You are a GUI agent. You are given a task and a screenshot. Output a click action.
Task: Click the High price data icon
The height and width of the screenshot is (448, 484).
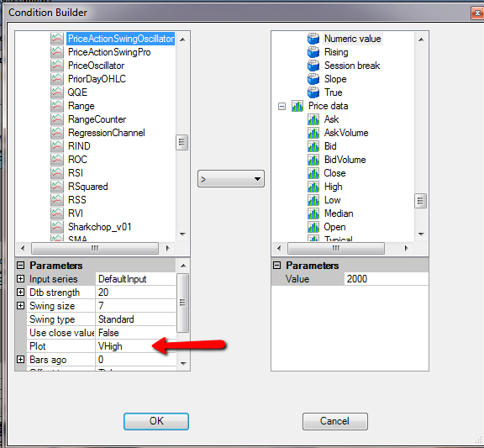(313, 187)
